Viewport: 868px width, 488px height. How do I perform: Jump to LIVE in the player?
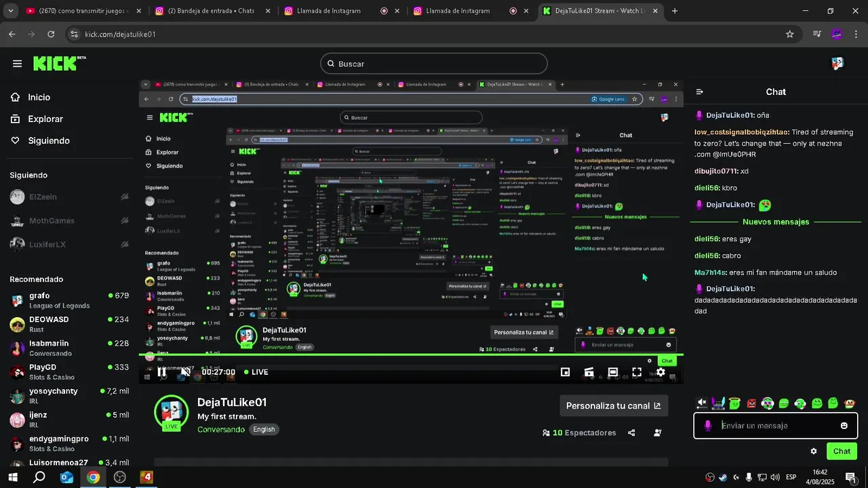tap(256, 372)
